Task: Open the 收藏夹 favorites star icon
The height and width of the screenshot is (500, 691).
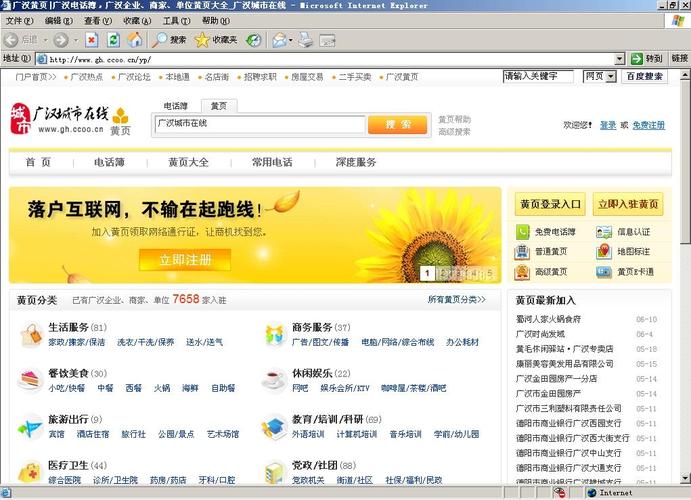Action: pyautogui.click(x=202, y=40)
